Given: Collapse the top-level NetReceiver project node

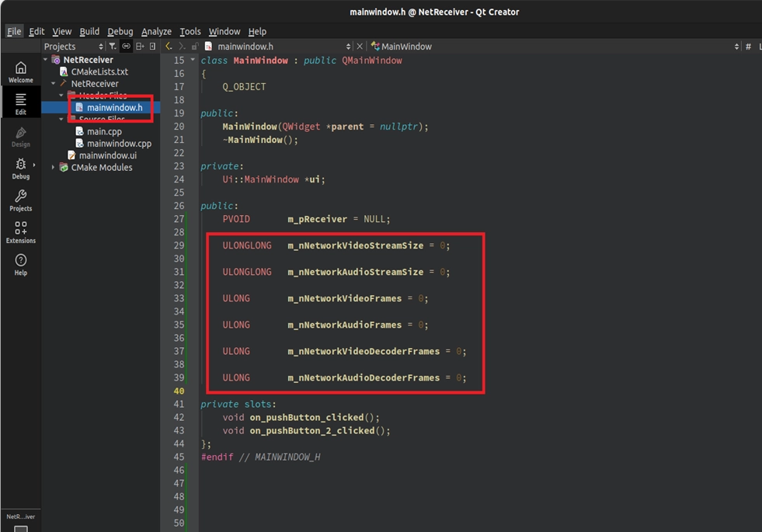Looking at the screenshot, I should pos(46,59).
